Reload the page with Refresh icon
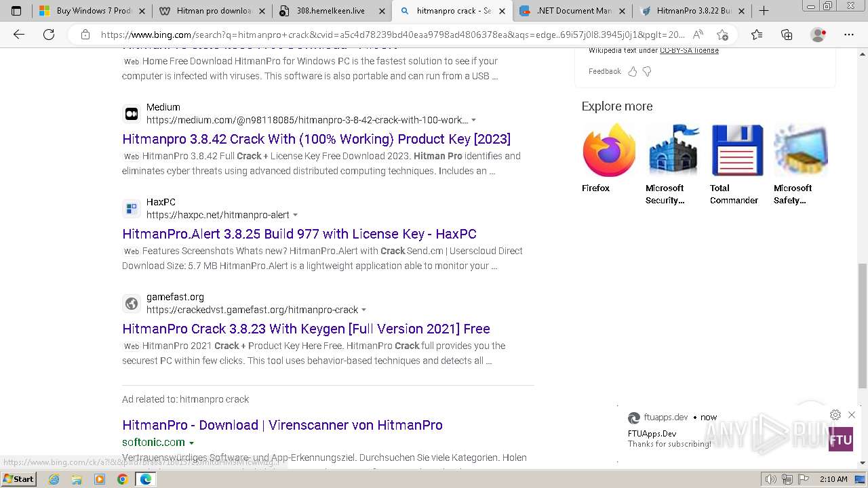The image size is (868, 488). coord(49,35)
